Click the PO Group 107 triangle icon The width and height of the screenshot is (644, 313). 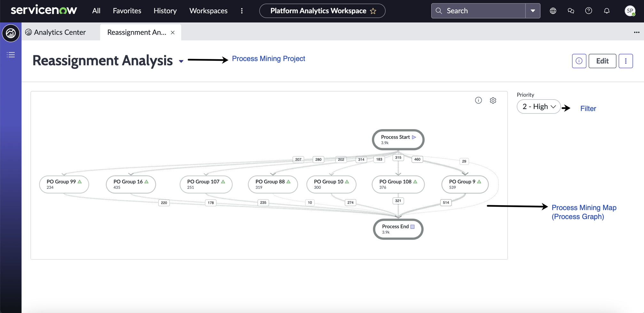coord(223,181)
